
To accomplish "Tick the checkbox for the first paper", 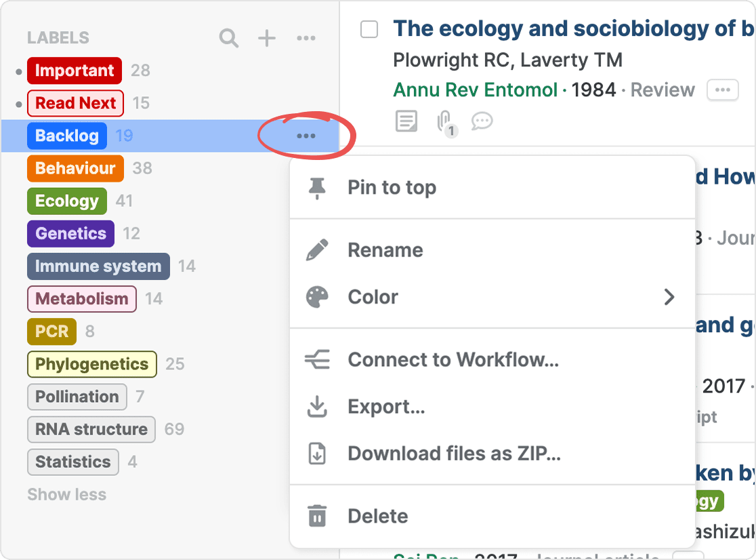I will [x=369, y=29].
